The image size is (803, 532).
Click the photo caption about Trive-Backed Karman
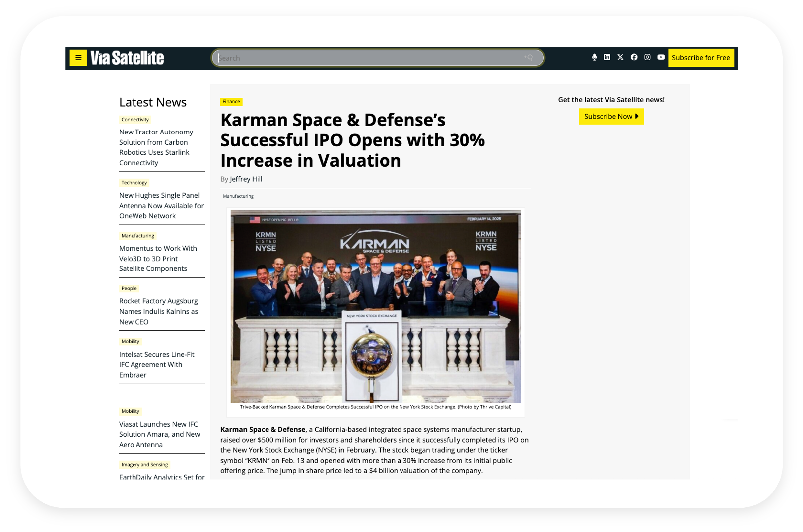click(376, 407)
